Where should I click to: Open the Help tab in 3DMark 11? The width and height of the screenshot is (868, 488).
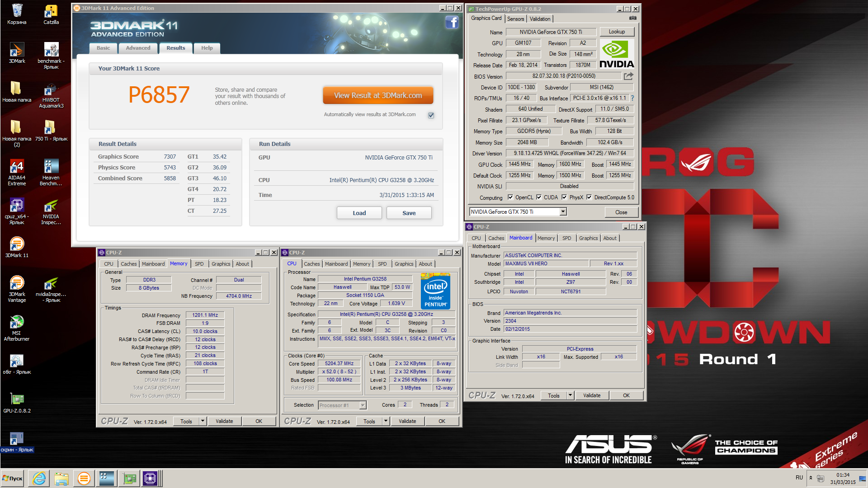point(207,48)
